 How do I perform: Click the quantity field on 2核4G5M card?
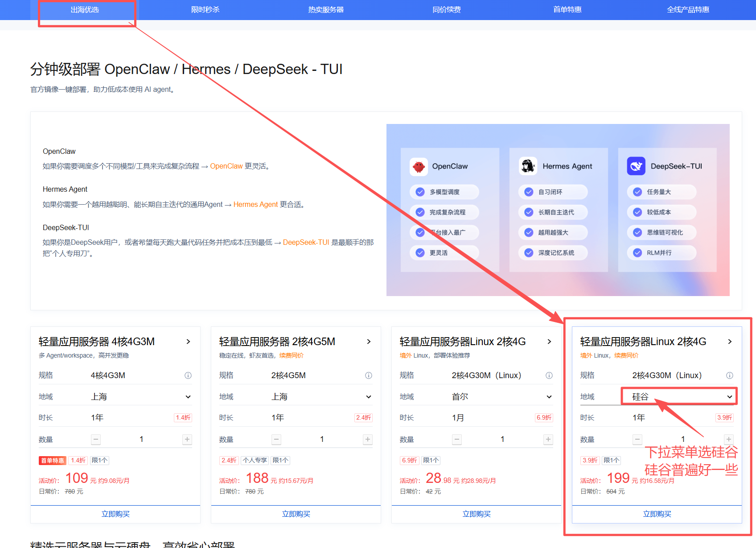tap(322, 440)
